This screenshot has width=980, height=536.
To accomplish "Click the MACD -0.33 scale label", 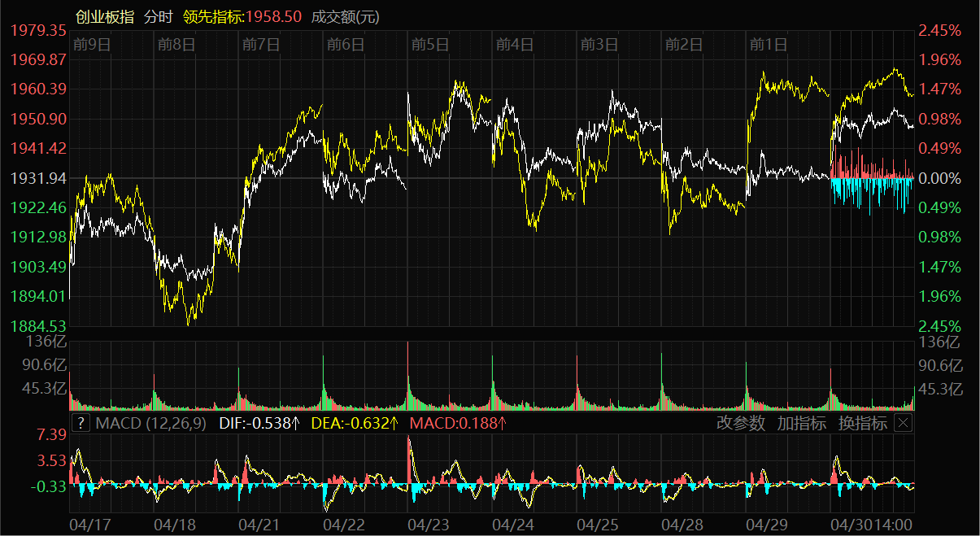I will coord(49,486).
